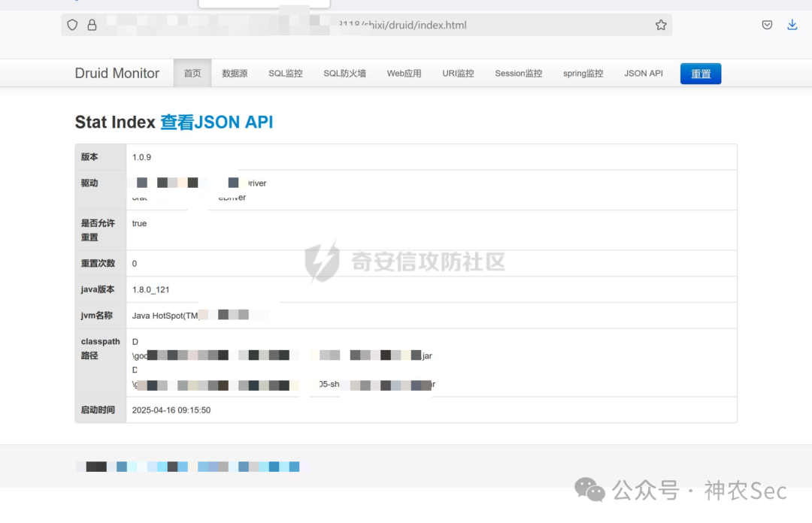Image resolution: width=812 pixels, height=523 pixels.
Task: Click the URL address bar field
Action: [x=366, y=25]
